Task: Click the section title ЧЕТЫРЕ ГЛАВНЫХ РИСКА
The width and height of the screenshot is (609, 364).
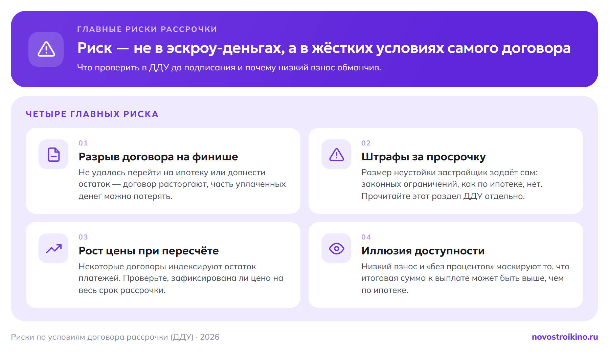Action: [x=92, y=114]
